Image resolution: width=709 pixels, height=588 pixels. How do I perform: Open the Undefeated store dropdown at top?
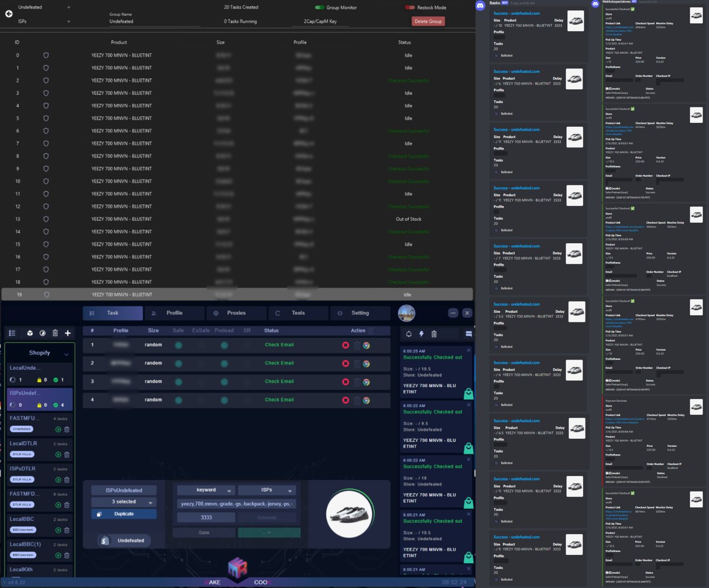pos(44,7)
